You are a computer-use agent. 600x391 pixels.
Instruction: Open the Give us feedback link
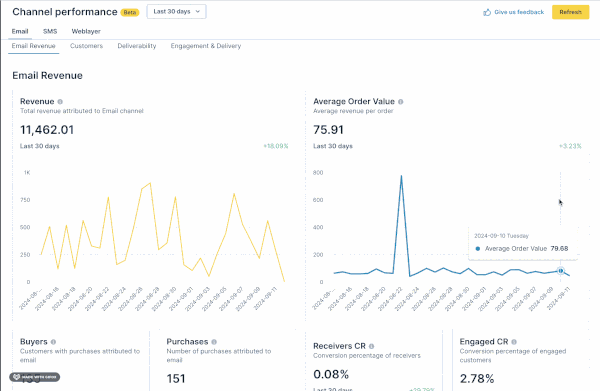(519, 12)
